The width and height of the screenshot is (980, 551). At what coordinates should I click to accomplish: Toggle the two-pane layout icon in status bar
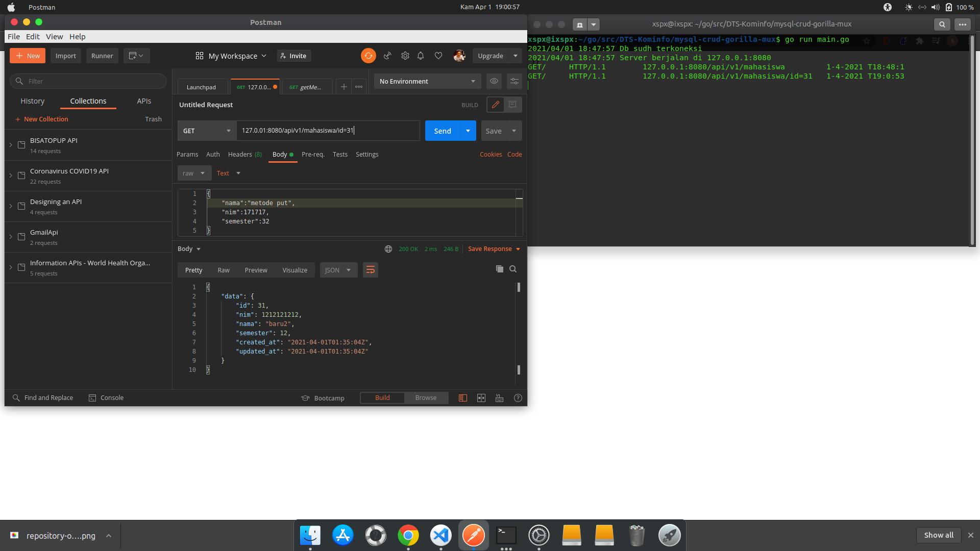pos(481,398)
